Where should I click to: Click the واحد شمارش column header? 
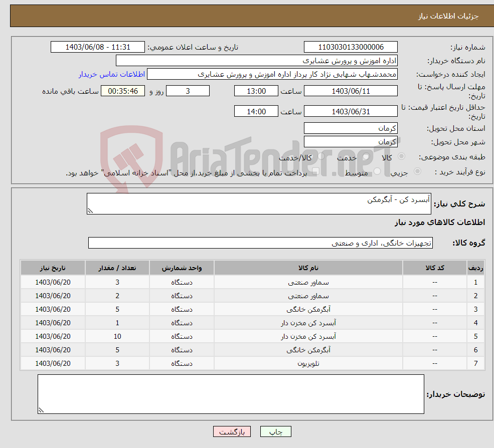pos(182,268)
